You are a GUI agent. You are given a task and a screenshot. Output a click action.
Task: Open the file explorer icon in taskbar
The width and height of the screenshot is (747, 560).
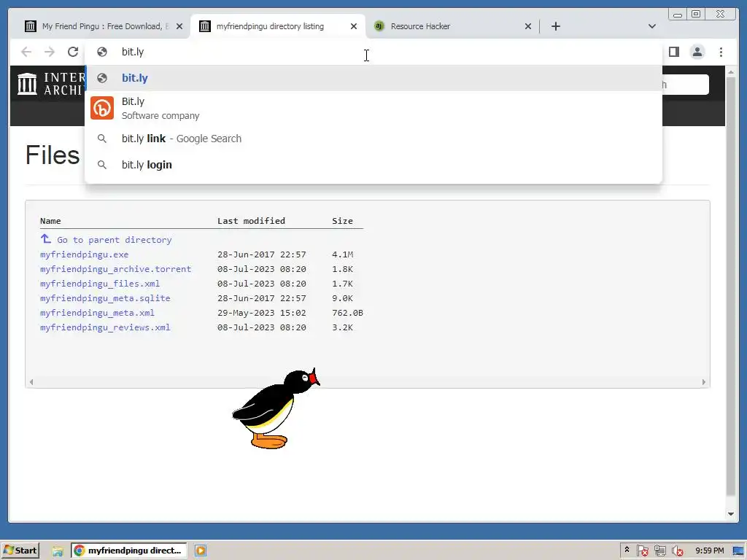coord(58,551)
